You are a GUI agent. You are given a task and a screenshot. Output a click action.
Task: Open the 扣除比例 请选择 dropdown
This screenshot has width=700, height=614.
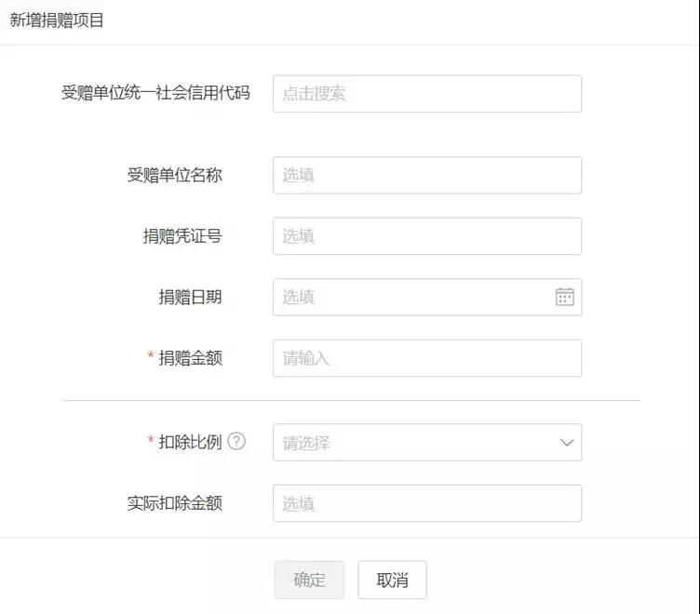(x=427, y=442)
